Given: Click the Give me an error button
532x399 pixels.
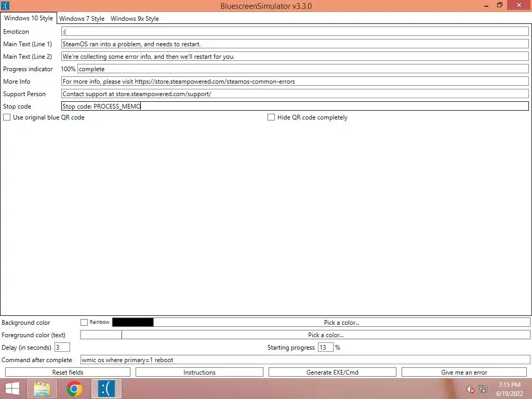Looking at the screenshot, I should (464, 372).
